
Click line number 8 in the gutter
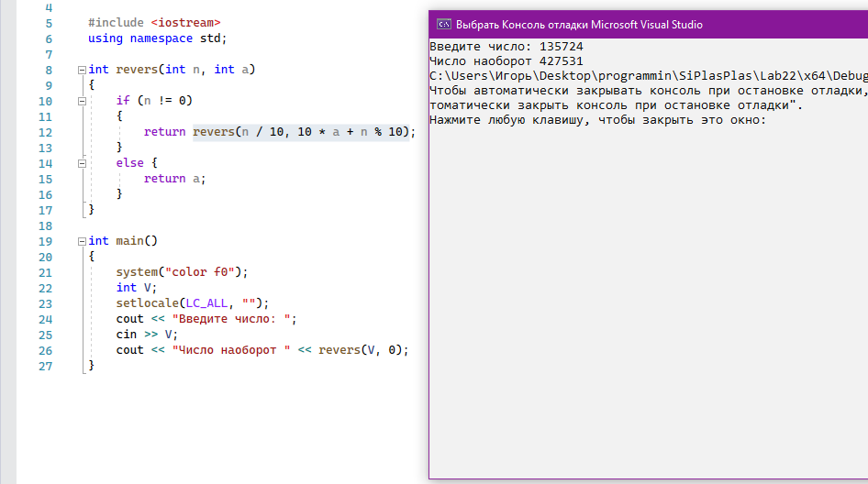click(x=49, y=71)
